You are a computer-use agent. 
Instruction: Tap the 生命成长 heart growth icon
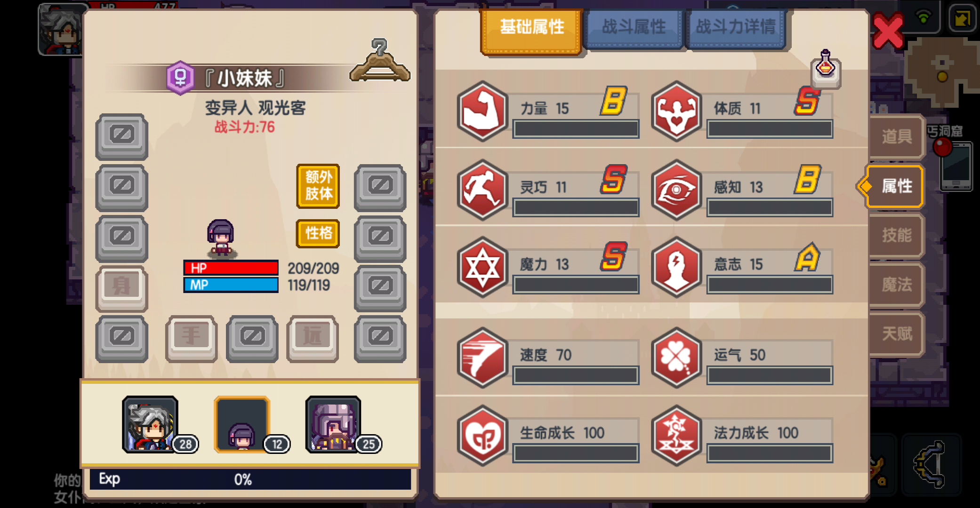click(x=482, y=436)
